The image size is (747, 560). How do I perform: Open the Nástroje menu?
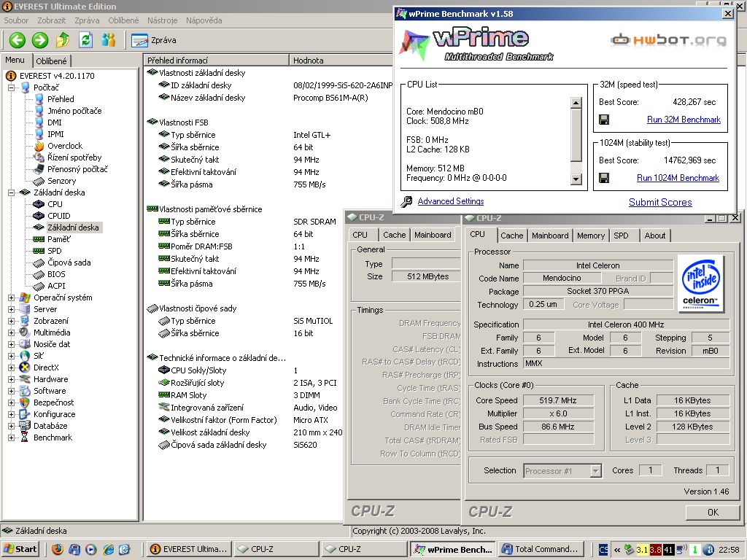(163, 20)
